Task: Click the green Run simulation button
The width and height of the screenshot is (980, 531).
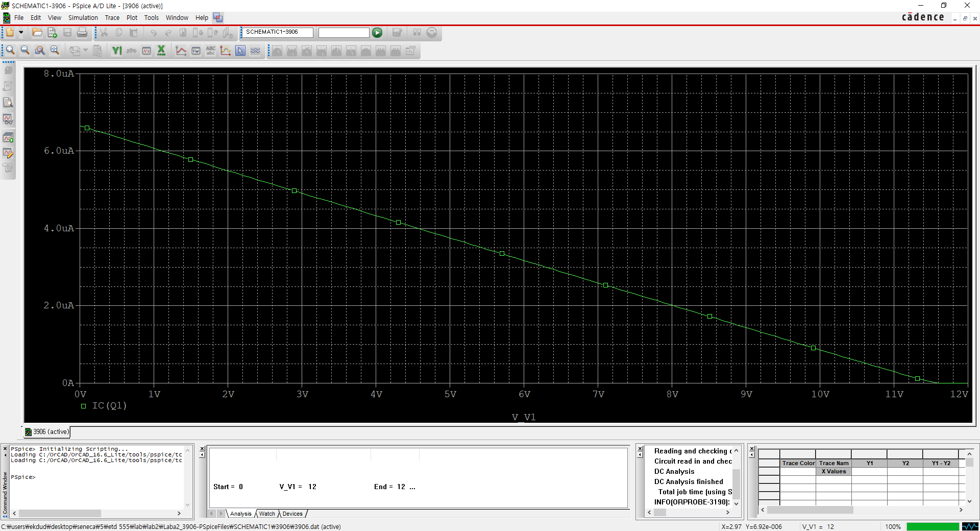Action: [x=377, y=33]
